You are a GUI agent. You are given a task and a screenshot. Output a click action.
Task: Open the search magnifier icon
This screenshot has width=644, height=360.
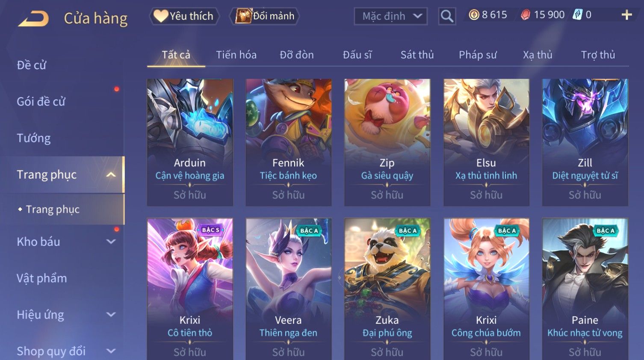click(x=447, y=16)
